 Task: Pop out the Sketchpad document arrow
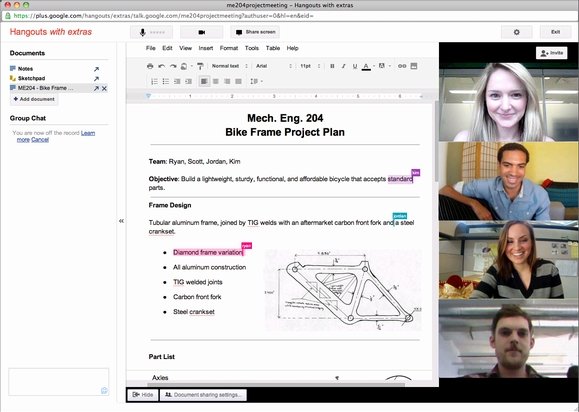pos(96,79)
